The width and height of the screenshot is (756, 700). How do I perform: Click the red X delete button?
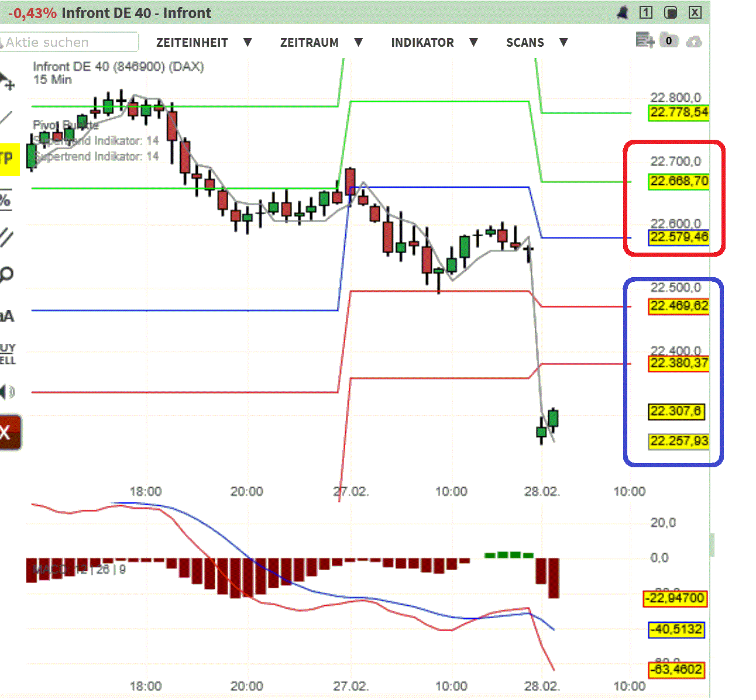click(x=7, y=433)
